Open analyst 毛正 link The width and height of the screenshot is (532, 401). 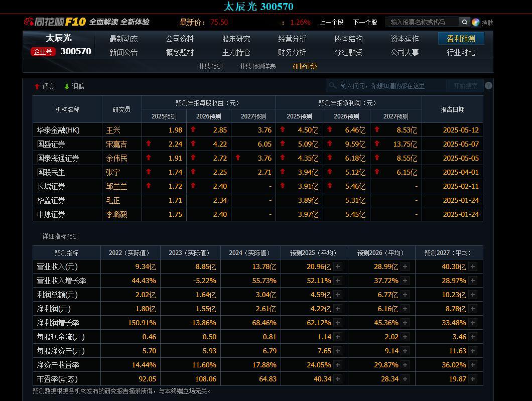coord(113,201)
